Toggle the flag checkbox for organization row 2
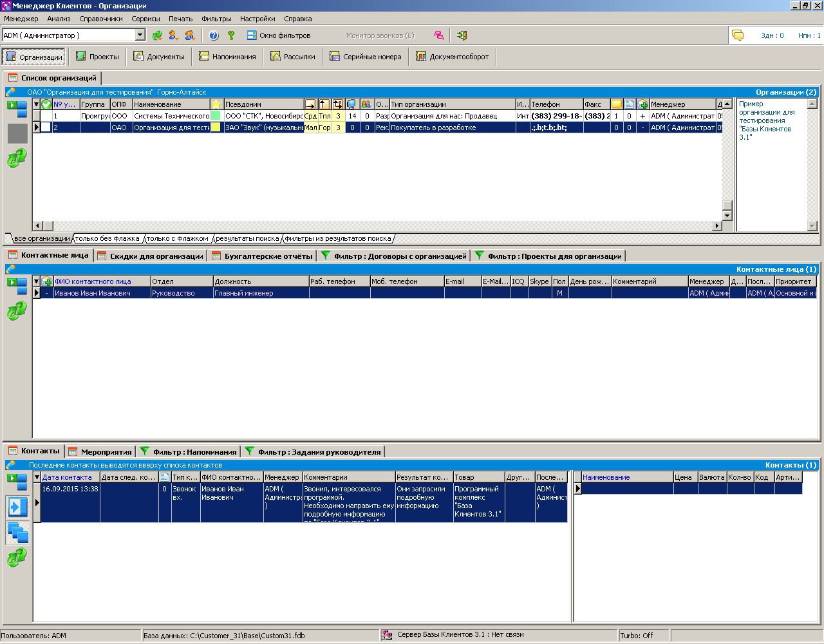Image resolution: width=824 pixels, height=644 pixels. [x=46, y=128]
